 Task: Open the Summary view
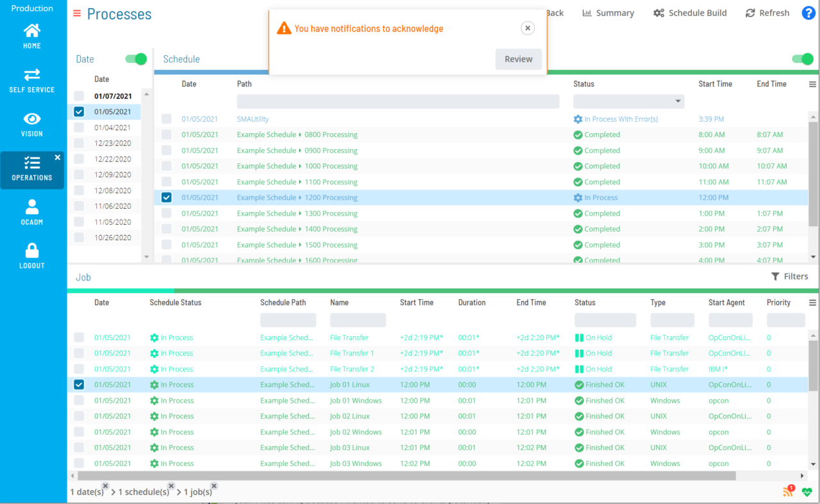608,13
